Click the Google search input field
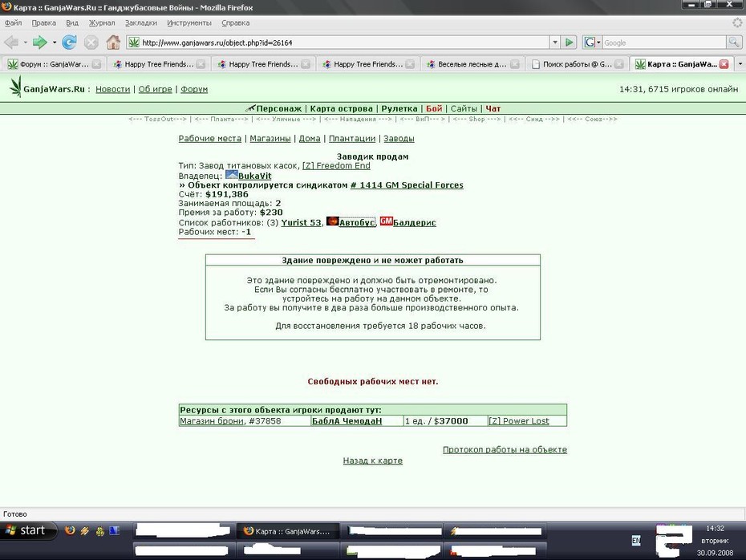Viewport: 746px width, 560px height. (x=663, y=43)
